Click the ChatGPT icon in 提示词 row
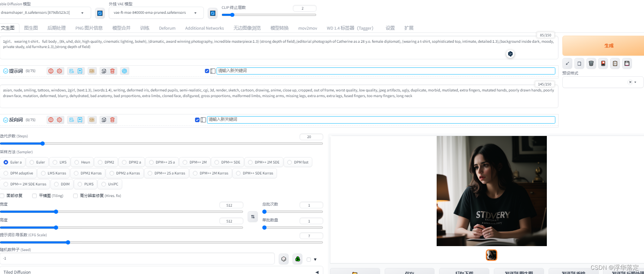This screenshot has width=644, height=274. tap(124, 71)
